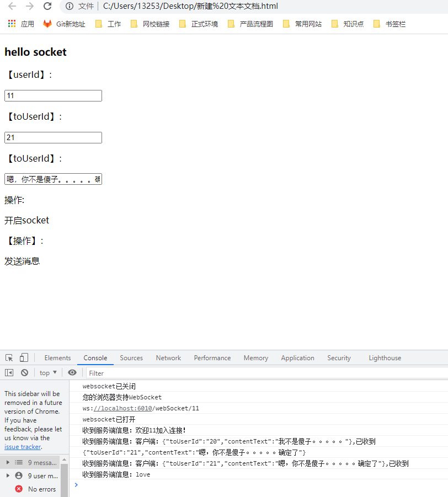Reload the current page

point(48,8)
